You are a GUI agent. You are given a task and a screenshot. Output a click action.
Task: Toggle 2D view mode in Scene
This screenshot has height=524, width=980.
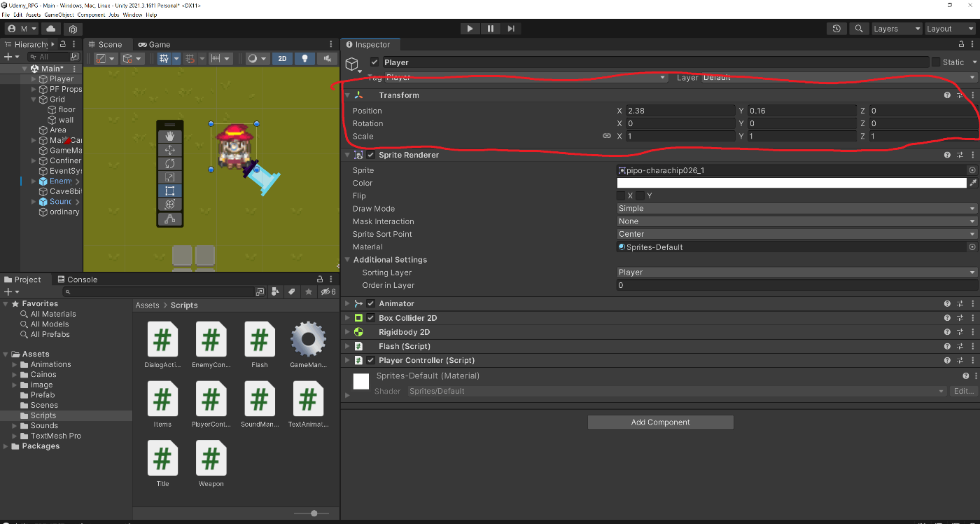point(282,59)
